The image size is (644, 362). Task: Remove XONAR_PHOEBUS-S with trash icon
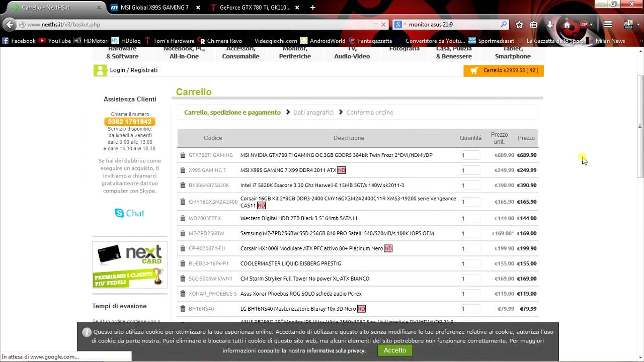[183, 294]
